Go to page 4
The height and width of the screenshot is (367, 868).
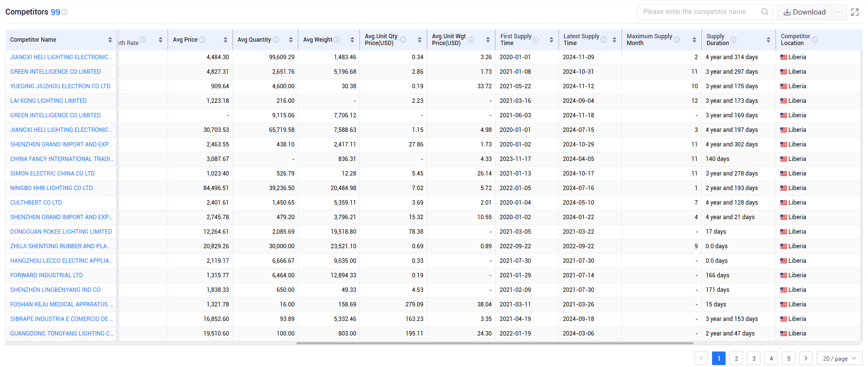[x=771, y=358]
